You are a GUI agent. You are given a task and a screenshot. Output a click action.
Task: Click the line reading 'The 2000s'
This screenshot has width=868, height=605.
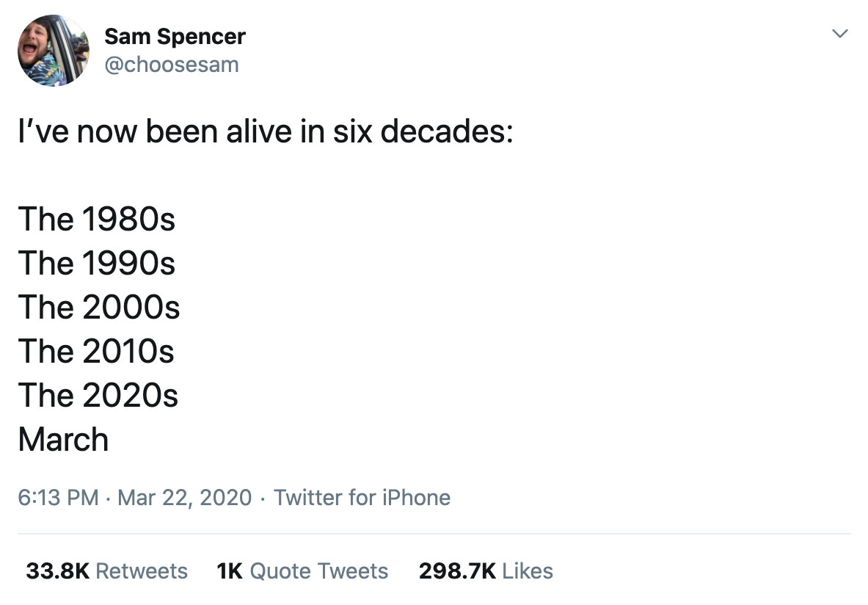click(x=98, y=307)
